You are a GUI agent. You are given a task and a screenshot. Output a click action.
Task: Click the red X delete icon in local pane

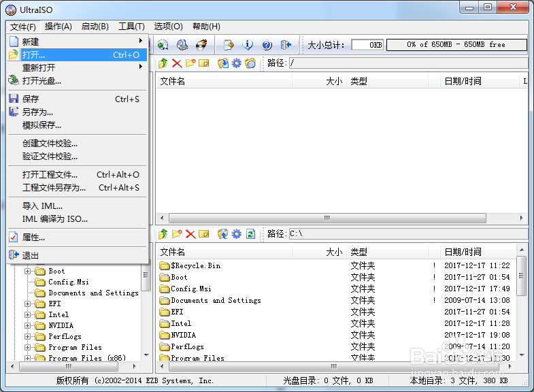(190, 234)
